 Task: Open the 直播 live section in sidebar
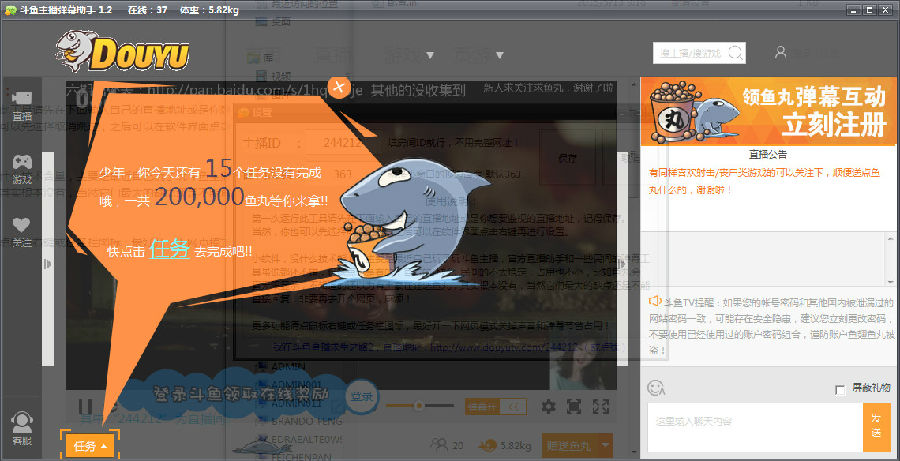[22, 106]
